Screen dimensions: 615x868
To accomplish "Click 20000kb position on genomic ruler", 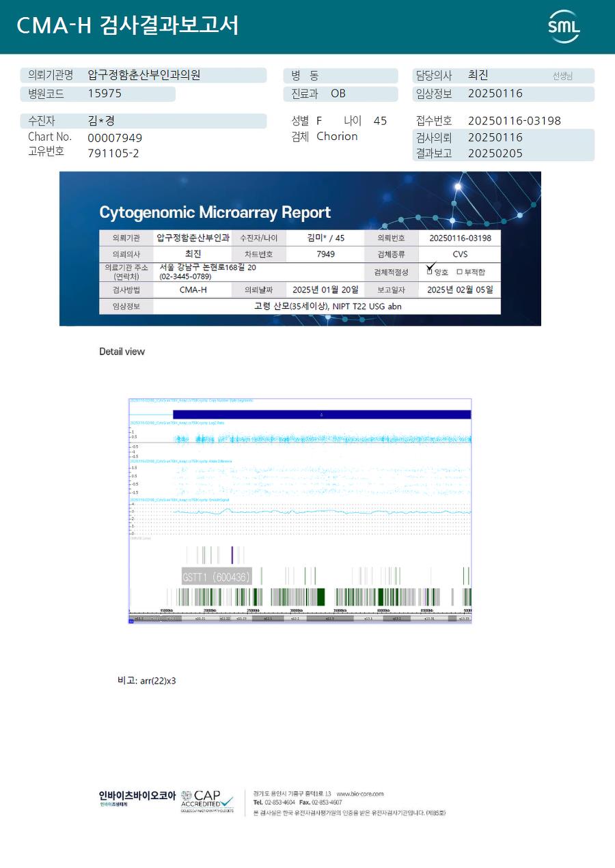I will [210, 611].
